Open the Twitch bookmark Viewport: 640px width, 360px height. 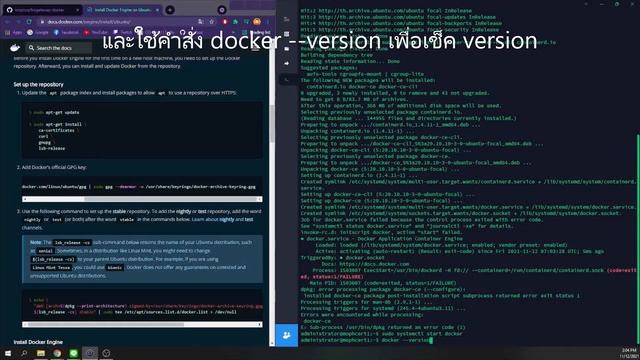tap(122, 32)
